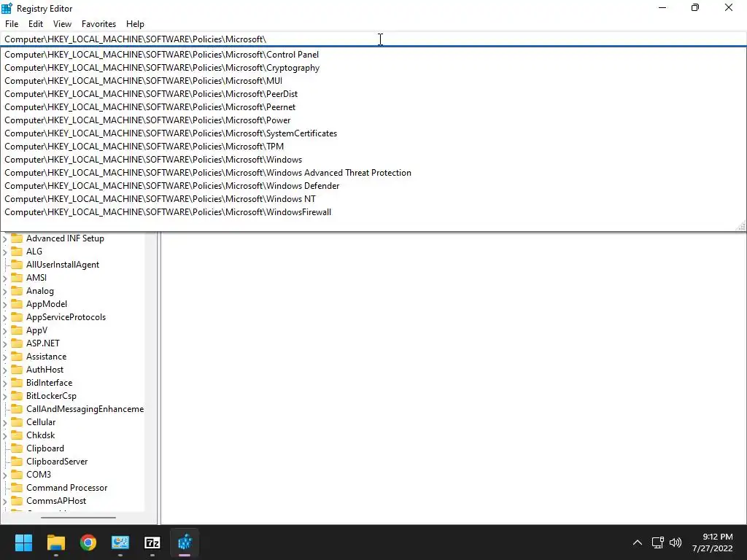Screen dimensions: 747x560
Task: Expand the Analog key
Action: 5,291
